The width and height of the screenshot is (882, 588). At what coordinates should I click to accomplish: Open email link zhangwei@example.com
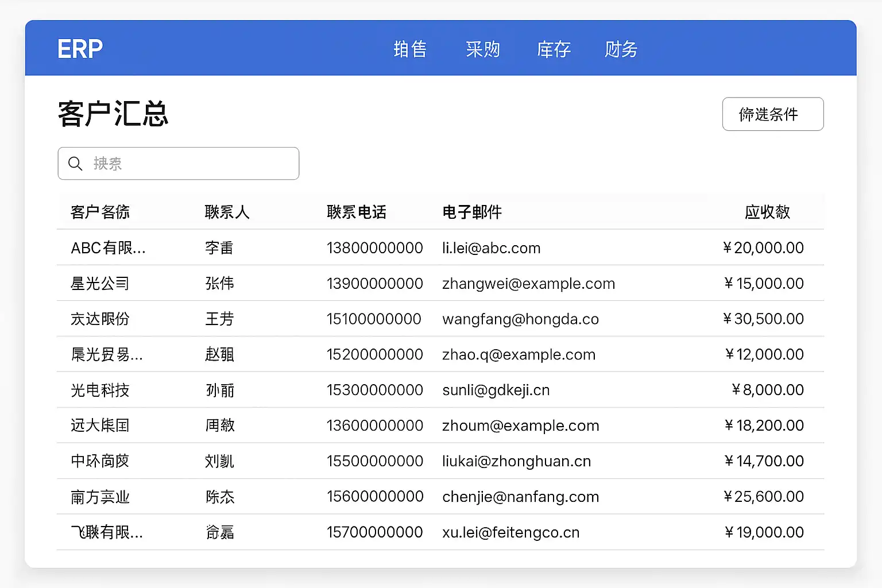528,284
